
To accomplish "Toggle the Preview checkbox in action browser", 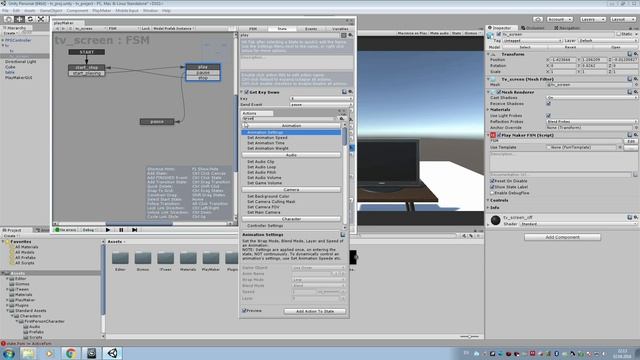I will (x=244, y=311).
